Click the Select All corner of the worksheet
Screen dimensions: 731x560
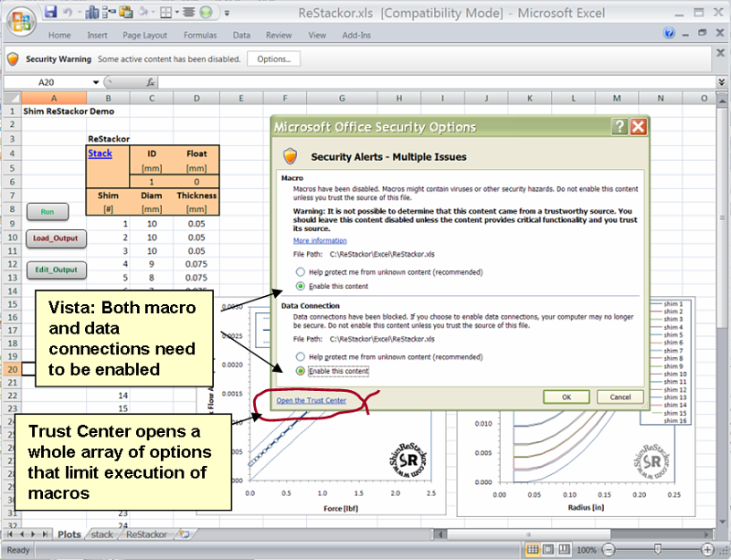(13, 99)
